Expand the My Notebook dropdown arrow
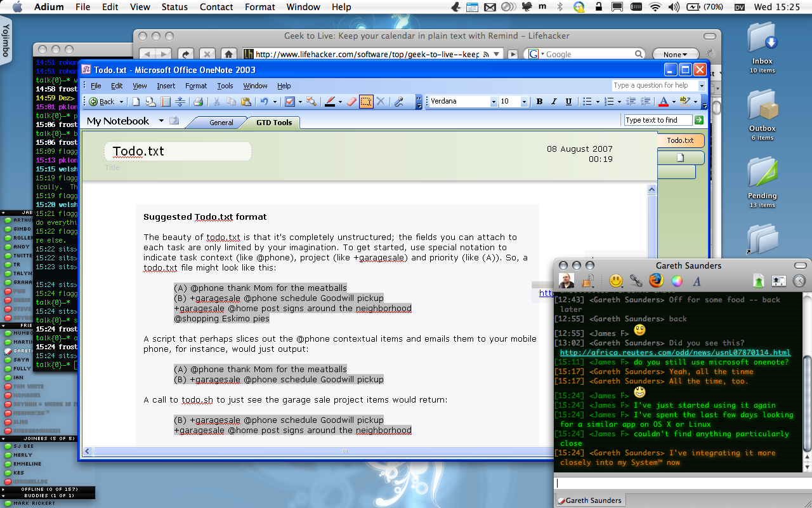The width and height of the screenshot is (812, 508). point(161,121)
